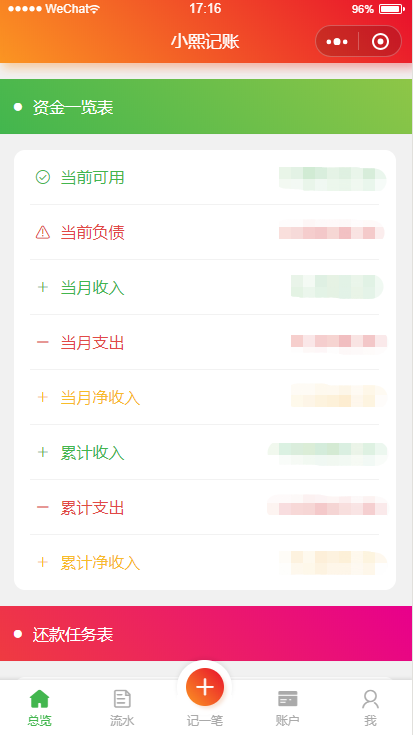Click the orange plus icon beside 当月净收入

coord(43,398)
